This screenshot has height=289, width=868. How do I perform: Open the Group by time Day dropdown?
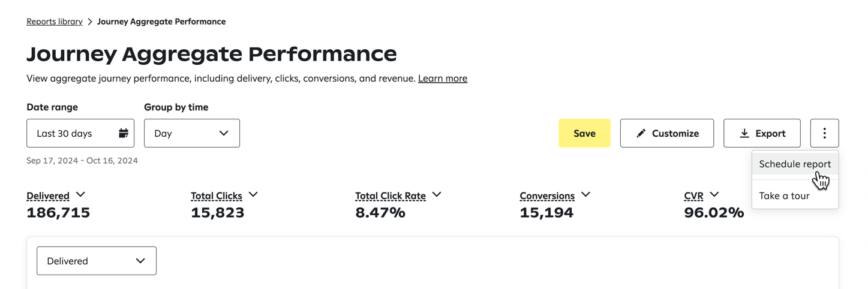click(x=192, y=133)
